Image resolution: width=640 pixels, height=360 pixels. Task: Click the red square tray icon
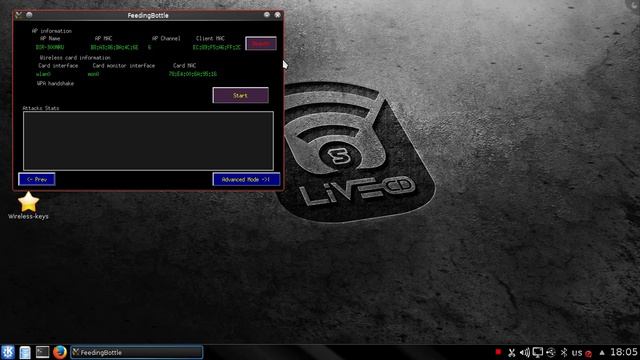498,352
